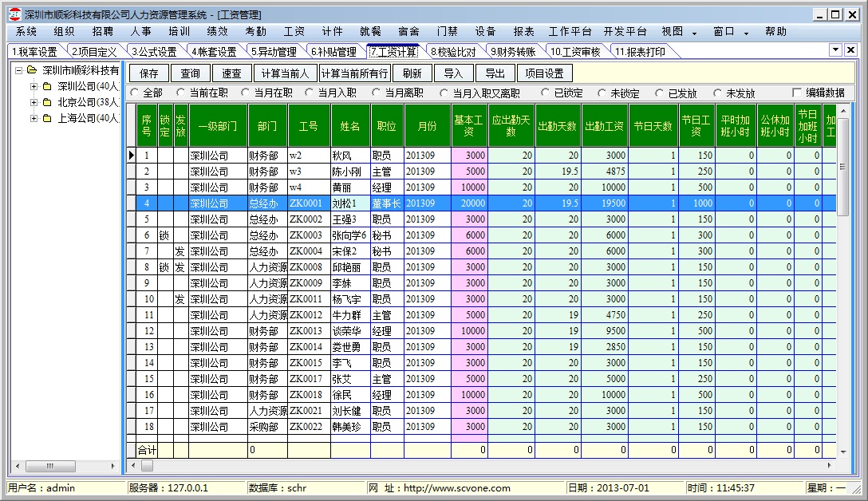The image size is (868, 501).
Task: Click the 姓名 column header
Action: click(350, 126)
